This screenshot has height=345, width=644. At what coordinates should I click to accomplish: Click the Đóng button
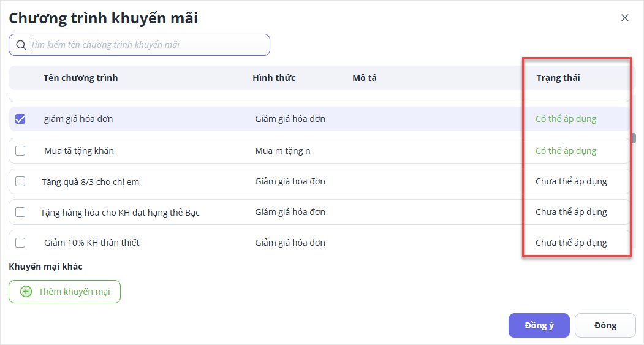click(605, 325)
